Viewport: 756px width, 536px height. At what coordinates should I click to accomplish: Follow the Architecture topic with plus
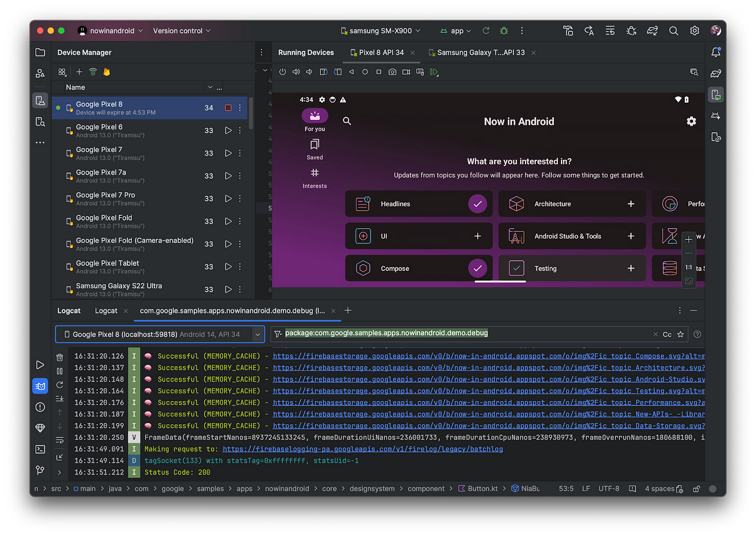pyautogui.click(x=631, y=204)
